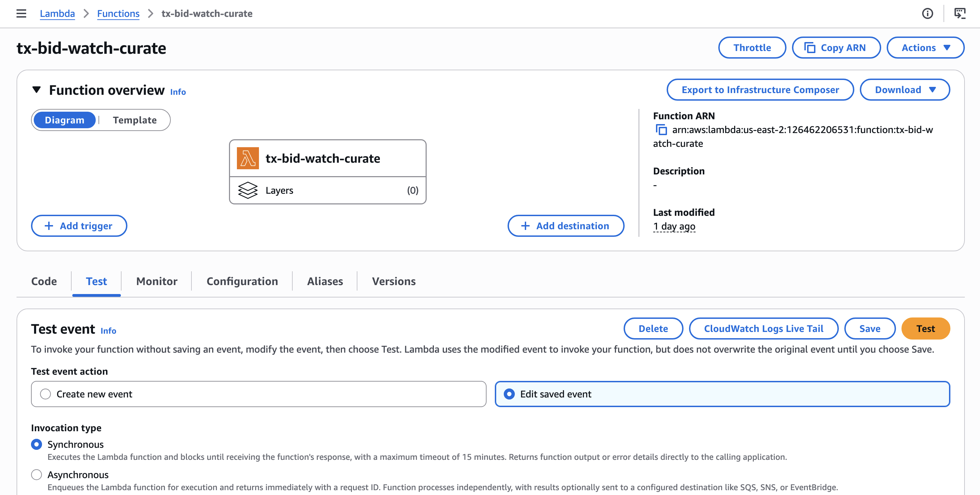Open the Configuration tab
Image resolution: width=980 pixels, height=495 pixels.
tap(242, 281)
